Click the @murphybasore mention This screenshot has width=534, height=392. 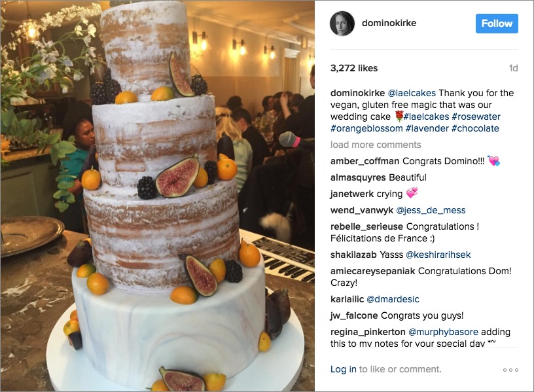[443, 332]
